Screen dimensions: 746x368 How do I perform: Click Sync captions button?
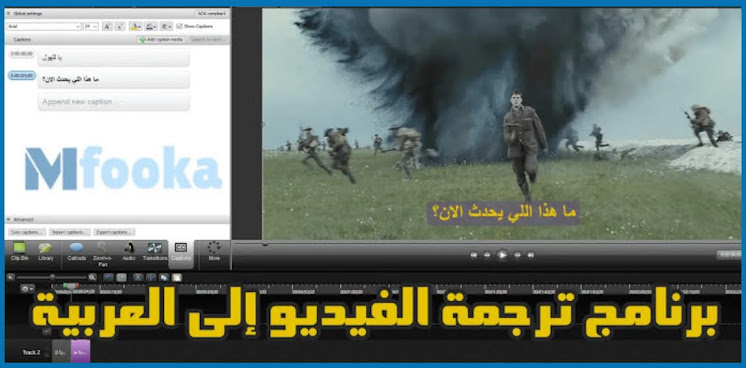point(27,232)
